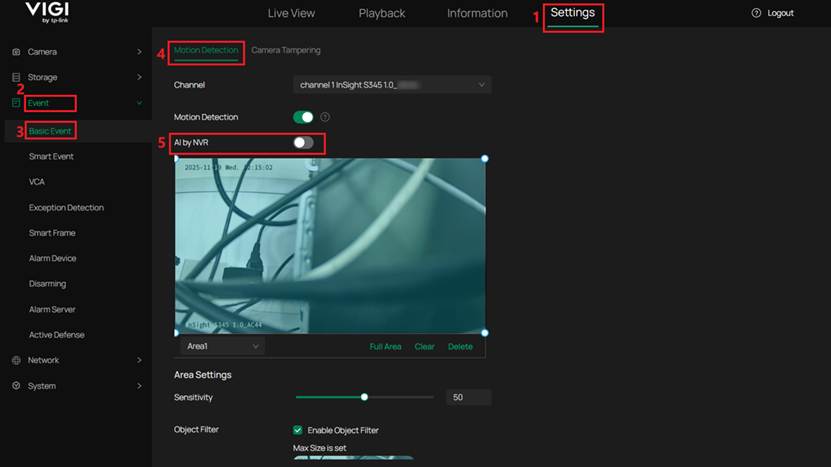
Task: Click the Motion Detection help question icon
Action: pyautogui.click(x=325, y=117)
